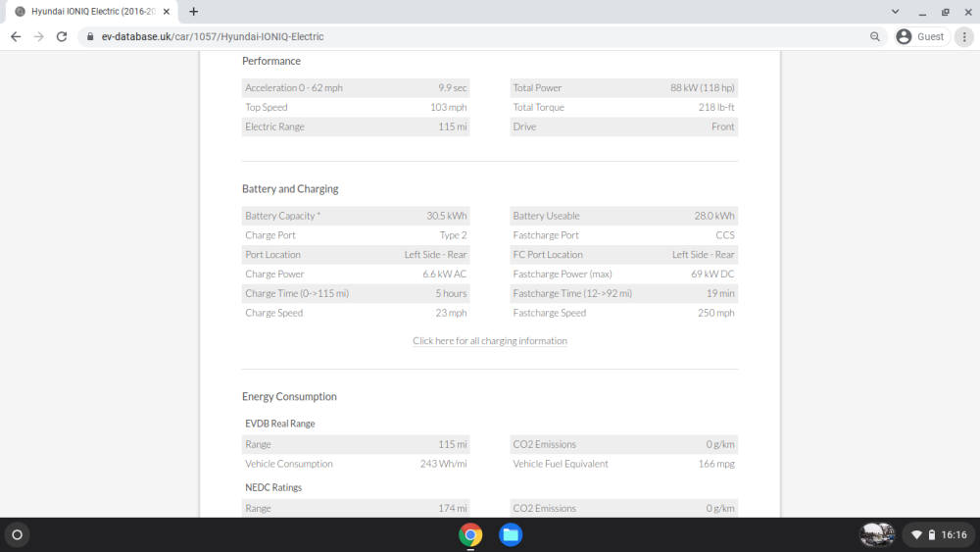
Task: Select the '243 Wh/mi' value
Action: pyautogui.click(x=443, y=464)
